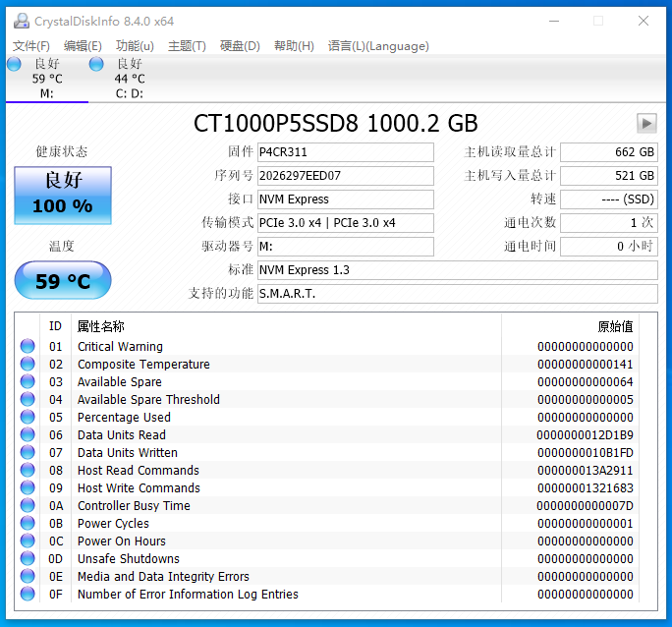The height and width of the screenshot is (627, 672).
Task: Click the 良好 100 % health status button
Action: coord(63,195)
